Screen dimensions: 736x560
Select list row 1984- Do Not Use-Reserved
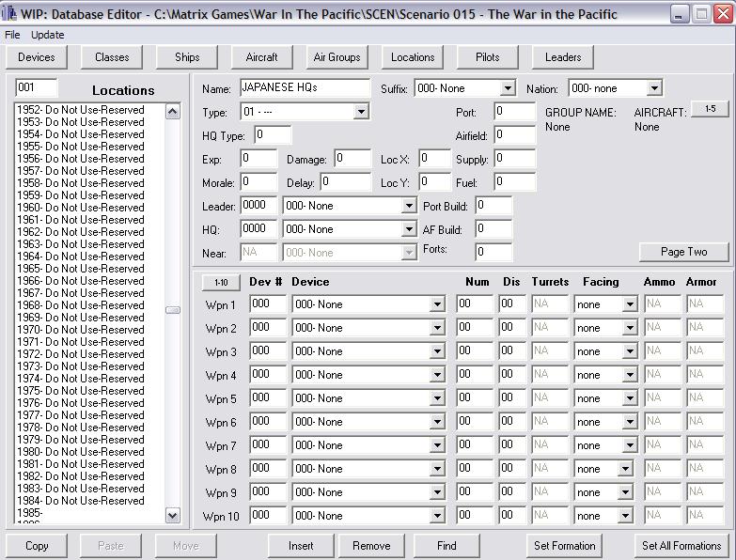89,501
